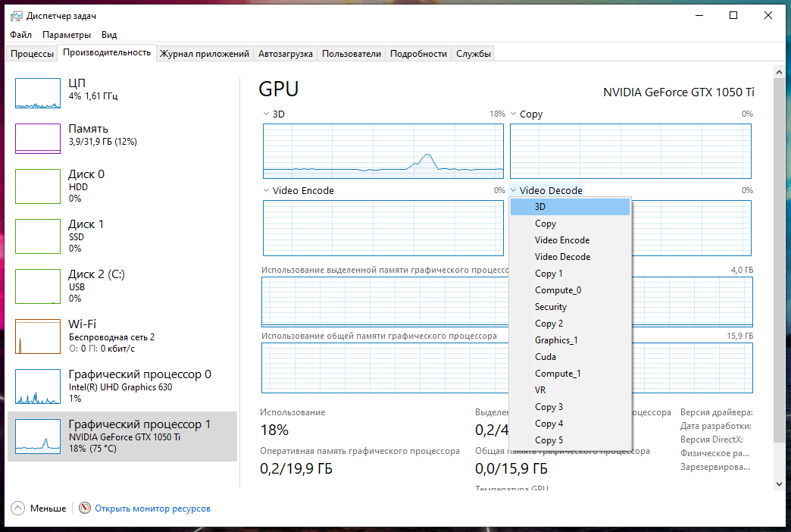Click 'Открыть монитор ресурсов' link
The height and width of the screenshot is (532, 791).
point(152,509)
